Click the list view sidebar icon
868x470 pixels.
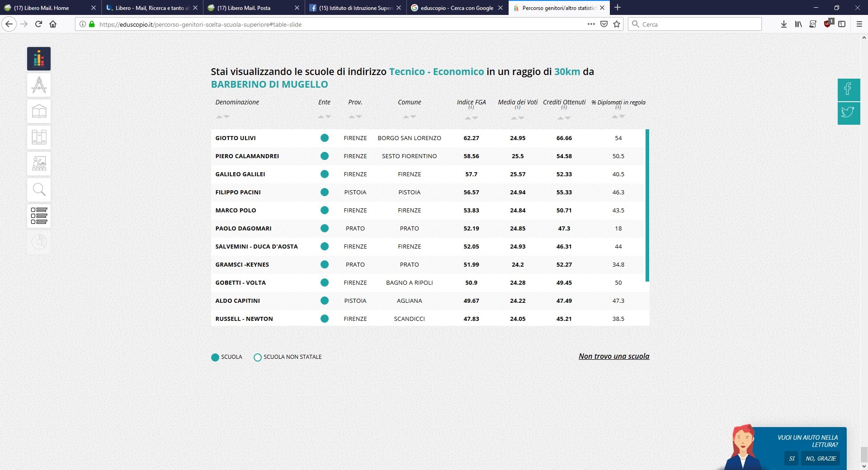39,216
